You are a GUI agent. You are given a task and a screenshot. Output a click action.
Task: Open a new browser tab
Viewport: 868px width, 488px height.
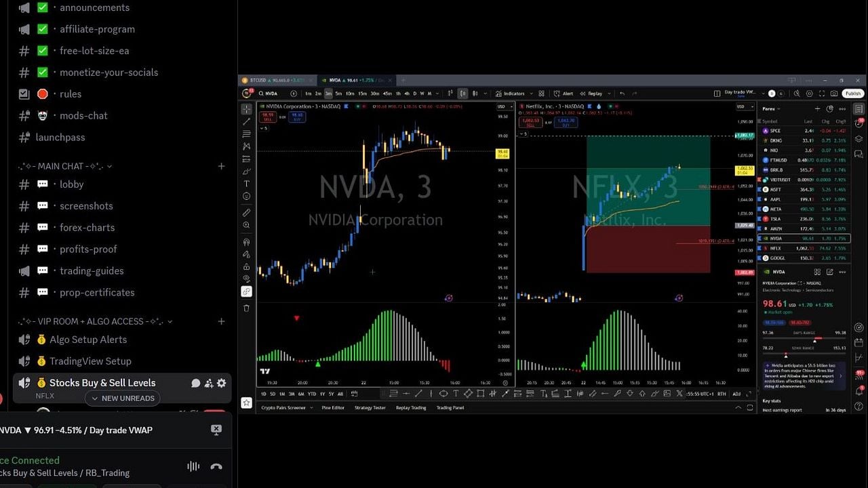coord(403,80)
